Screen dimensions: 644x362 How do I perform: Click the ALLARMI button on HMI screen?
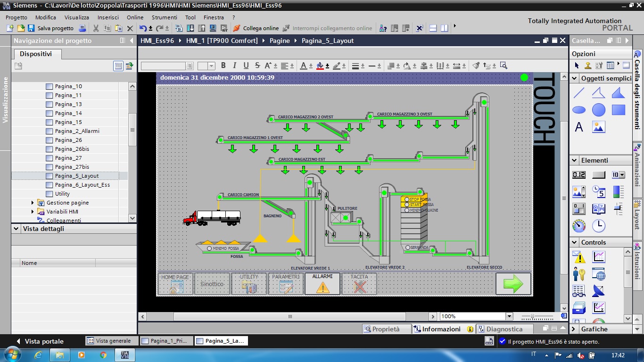(x=322, y=284)
